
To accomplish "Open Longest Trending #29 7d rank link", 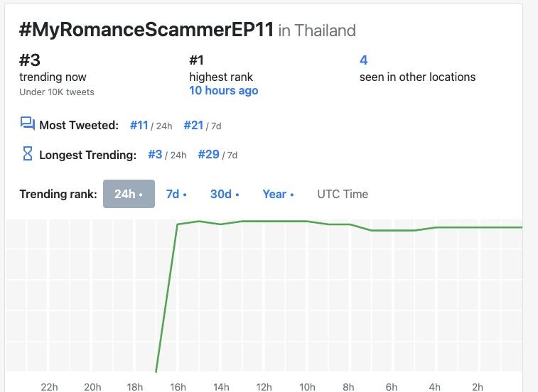I will click(208, 154).
